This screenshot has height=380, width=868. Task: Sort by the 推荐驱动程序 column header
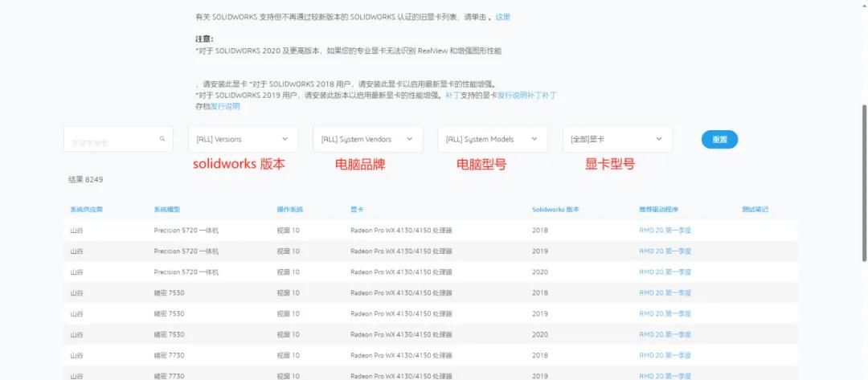tap(658, 210)
